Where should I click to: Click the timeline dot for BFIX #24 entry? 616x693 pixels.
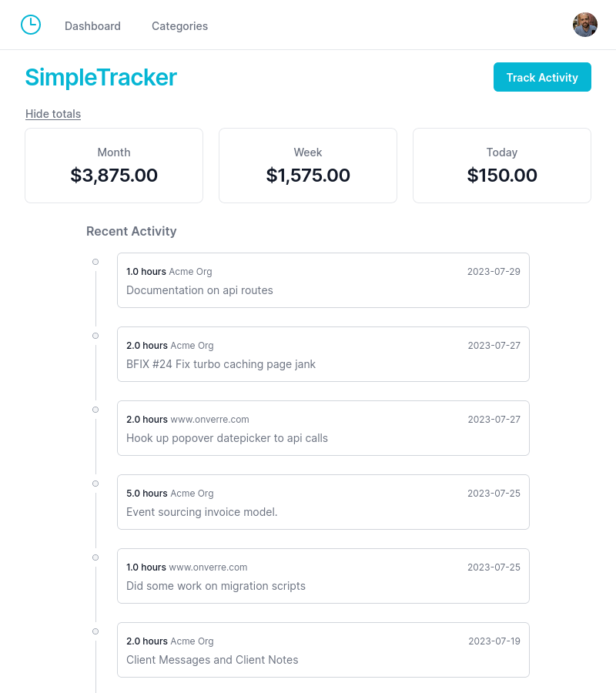[95, 336]
